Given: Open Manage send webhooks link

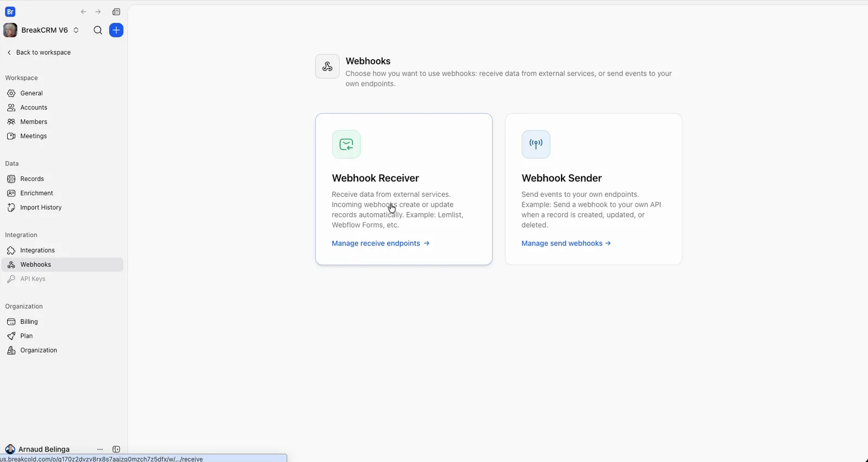Looking at the screenshot, I should tap(566, 243).
